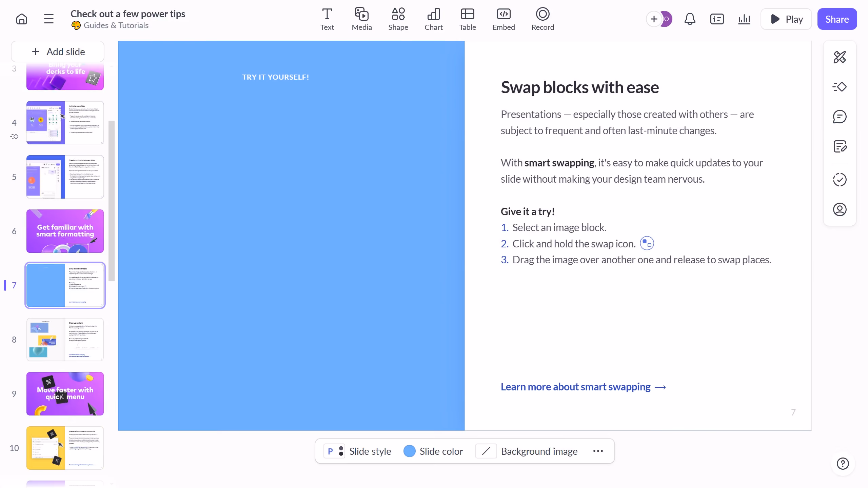Select slide 9 'Move faster with quick menu'
This screenshot has width=868, height=488.
coord(65,394)
